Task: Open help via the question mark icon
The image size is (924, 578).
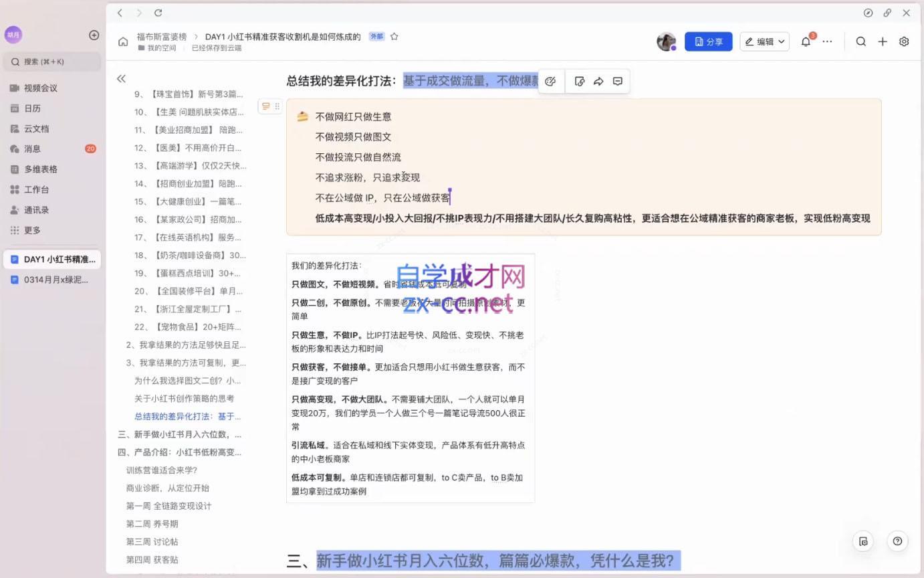Action: (x=897, y=541)
